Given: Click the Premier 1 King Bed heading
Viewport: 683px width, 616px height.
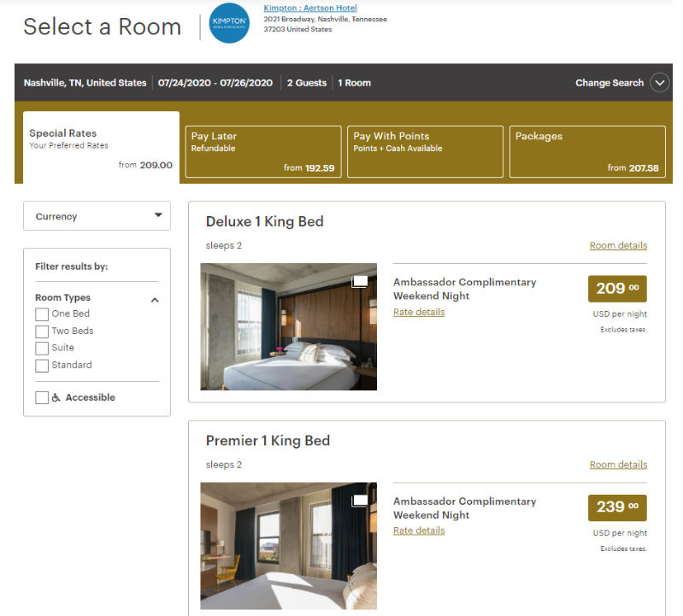Looking at the screenshot, I should [268, 441].
